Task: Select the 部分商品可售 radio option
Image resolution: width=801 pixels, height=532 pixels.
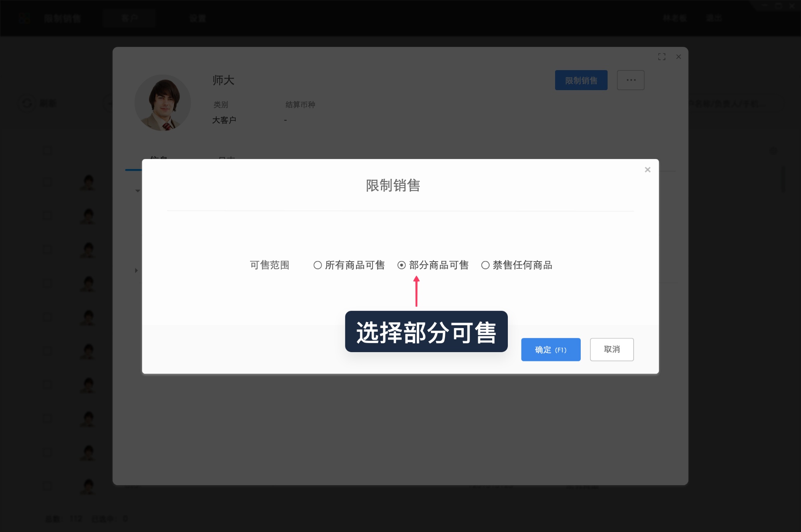Action: (401, 265)
